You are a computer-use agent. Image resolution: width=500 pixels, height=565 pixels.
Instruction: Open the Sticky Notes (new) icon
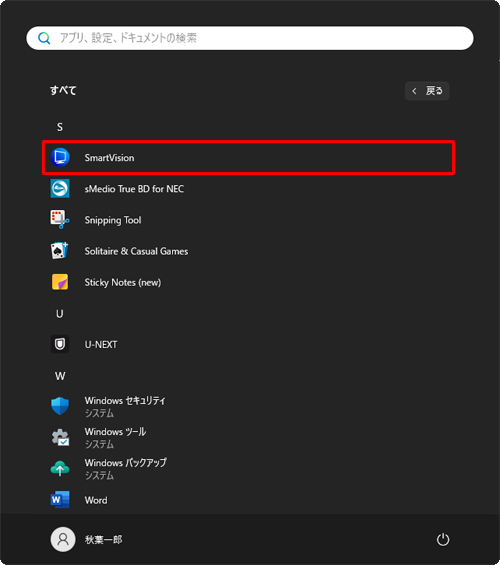click(x=60, y=282)
